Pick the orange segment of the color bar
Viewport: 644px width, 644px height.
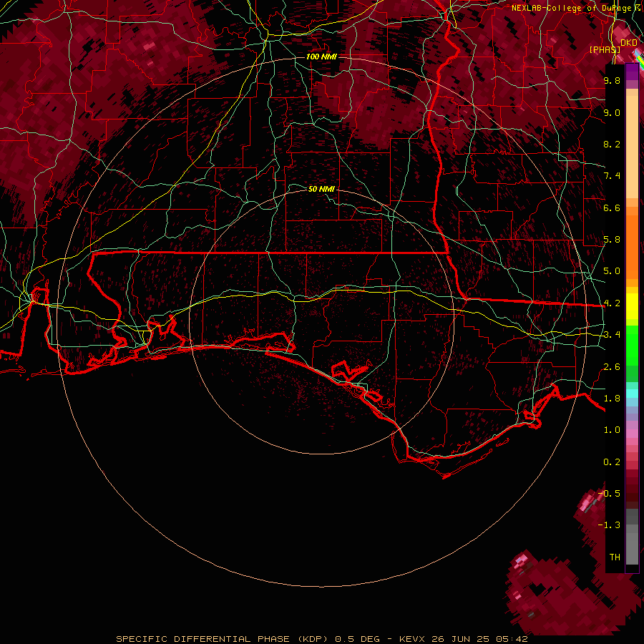point(632,246)
